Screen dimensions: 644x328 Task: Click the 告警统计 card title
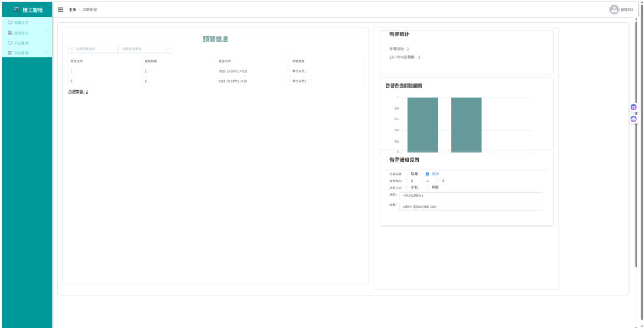pyautogui.click(x=399, y=34)
